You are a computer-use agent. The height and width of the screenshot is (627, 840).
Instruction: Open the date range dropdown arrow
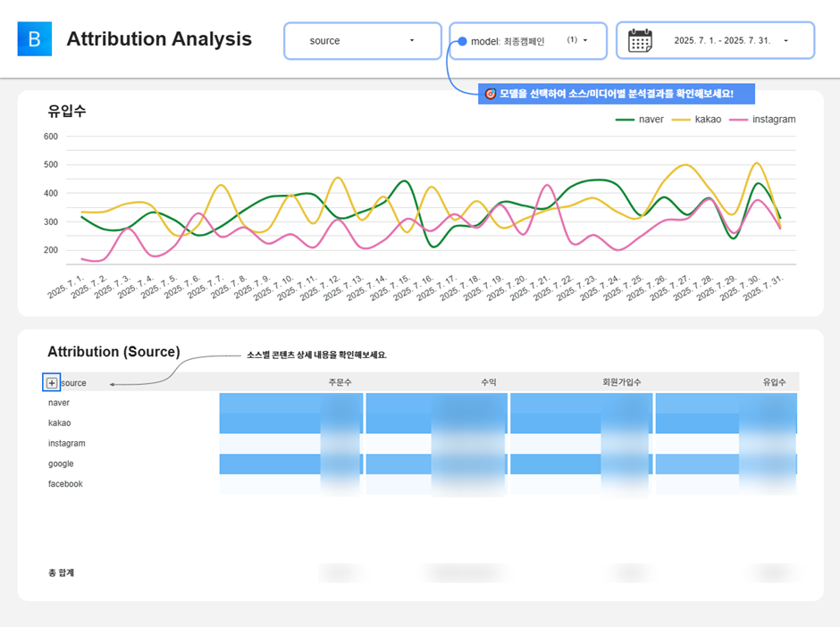(x=785, y=41)
